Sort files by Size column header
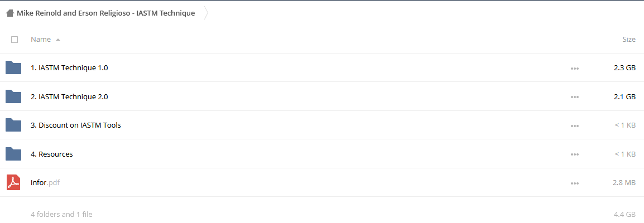The height and width of the screenshot is (223, 644). (x=629, y=40)
